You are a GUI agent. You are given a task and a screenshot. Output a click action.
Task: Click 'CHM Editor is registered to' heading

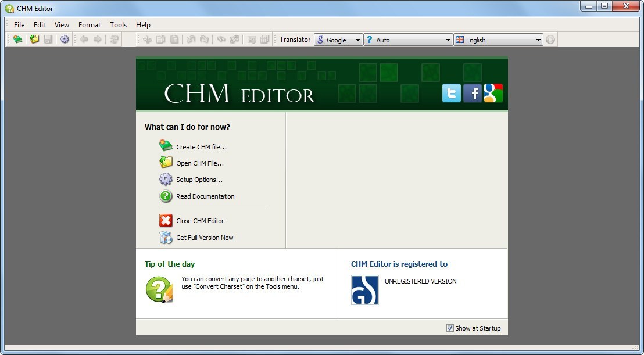click(x=399, y=264)
